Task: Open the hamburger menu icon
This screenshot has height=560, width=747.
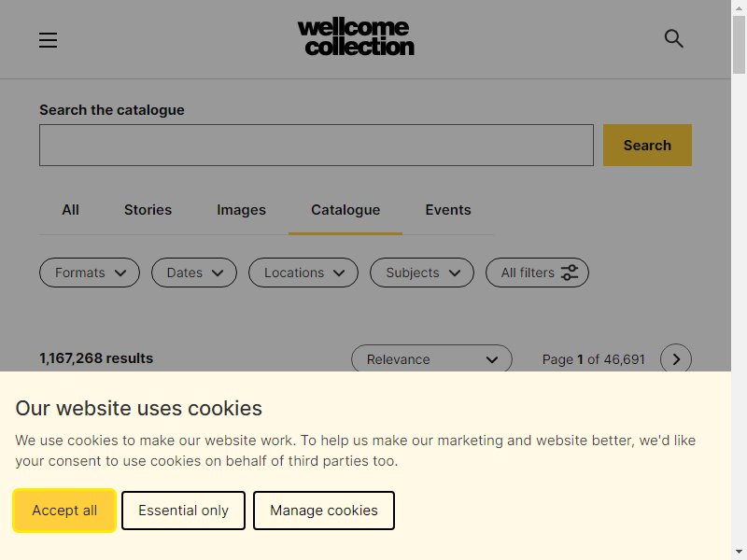Action: click(49, 40)
